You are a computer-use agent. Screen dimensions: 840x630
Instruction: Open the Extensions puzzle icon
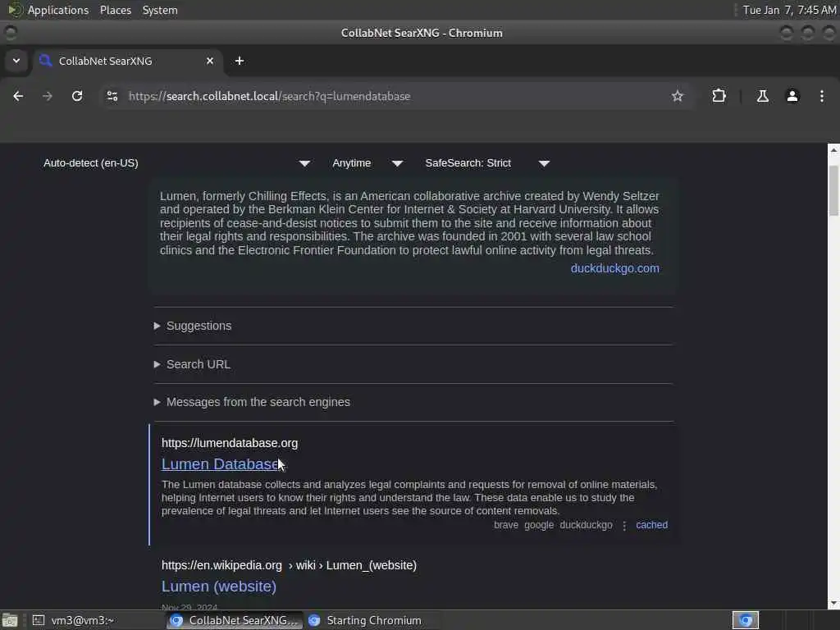point(719,97)
